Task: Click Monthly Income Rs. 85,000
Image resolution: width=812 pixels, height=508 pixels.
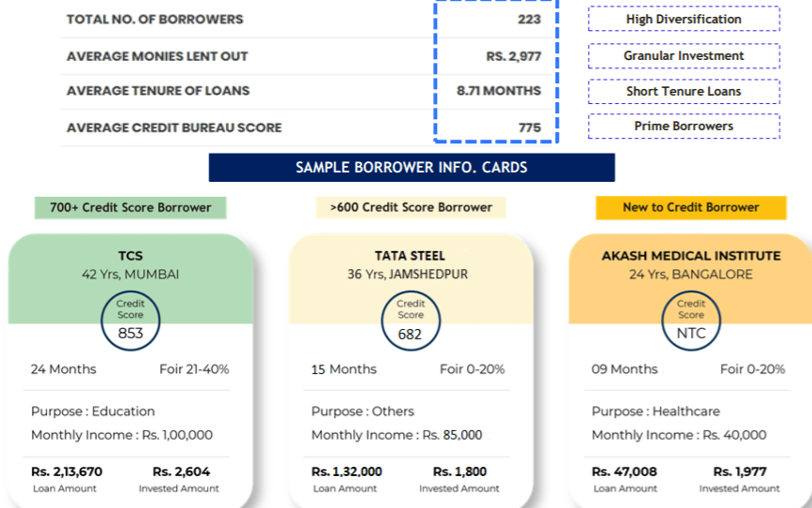Action: click(x=397, y=435)
